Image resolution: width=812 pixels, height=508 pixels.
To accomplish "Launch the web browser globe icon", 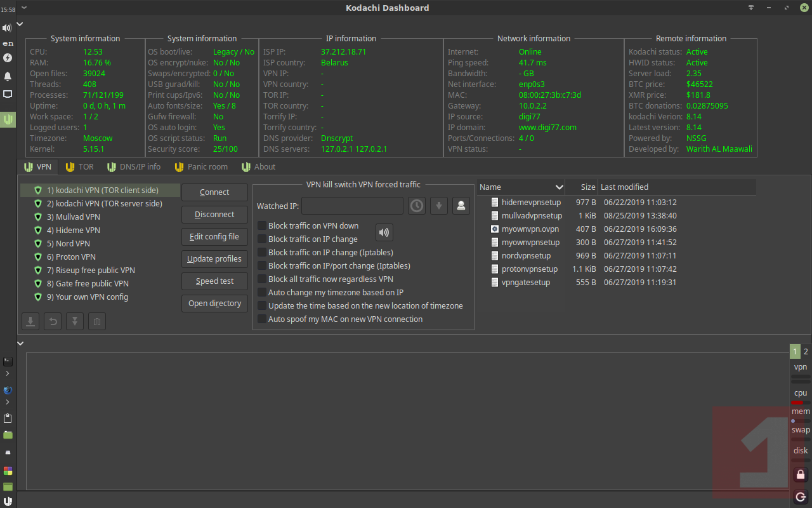I will coord(8,391).
